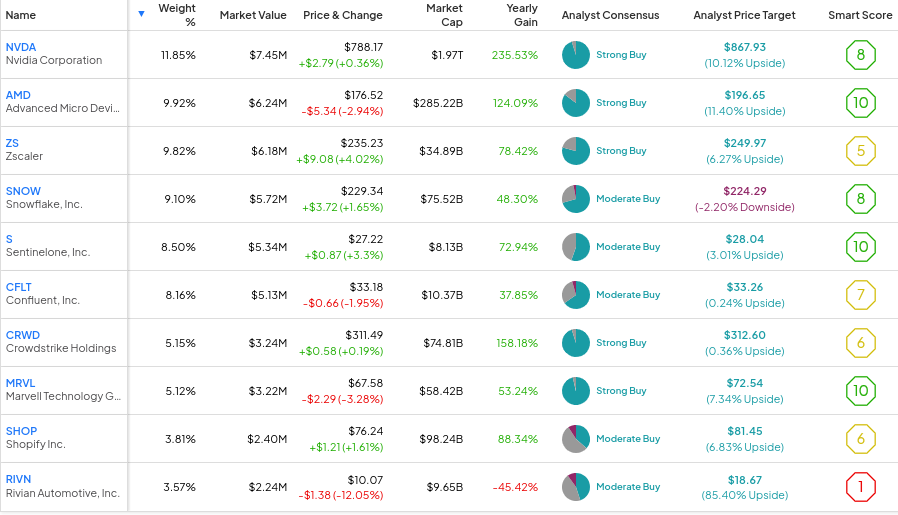898x515 pixels.
Task: Click Rivian's red Smart Score 1 icon
Action: point(860,487)
